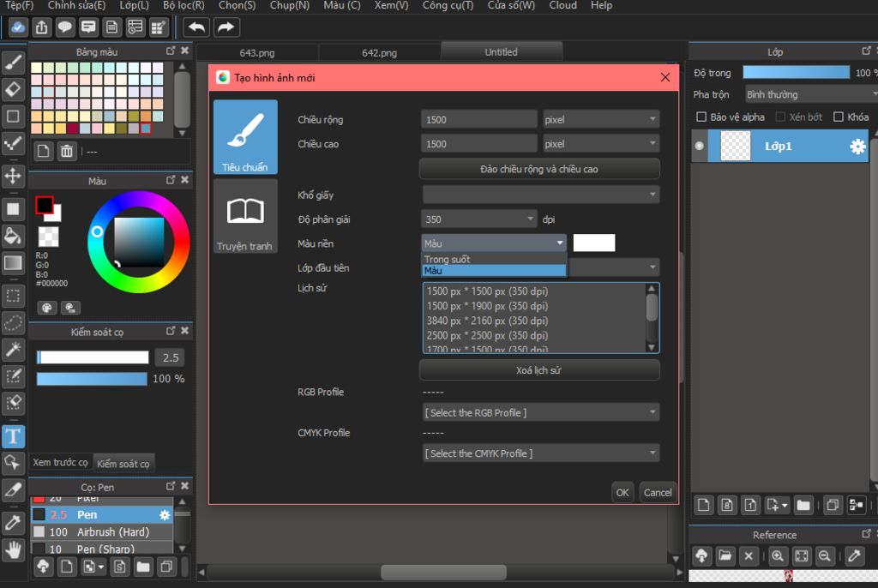Select the Text tool (T)

point(13,436)
